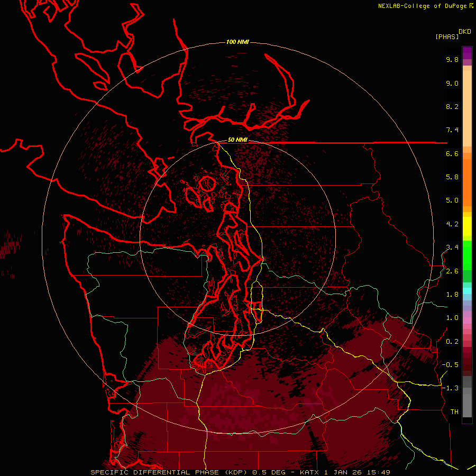Click the 5.0 legend value

coord(452,200)
